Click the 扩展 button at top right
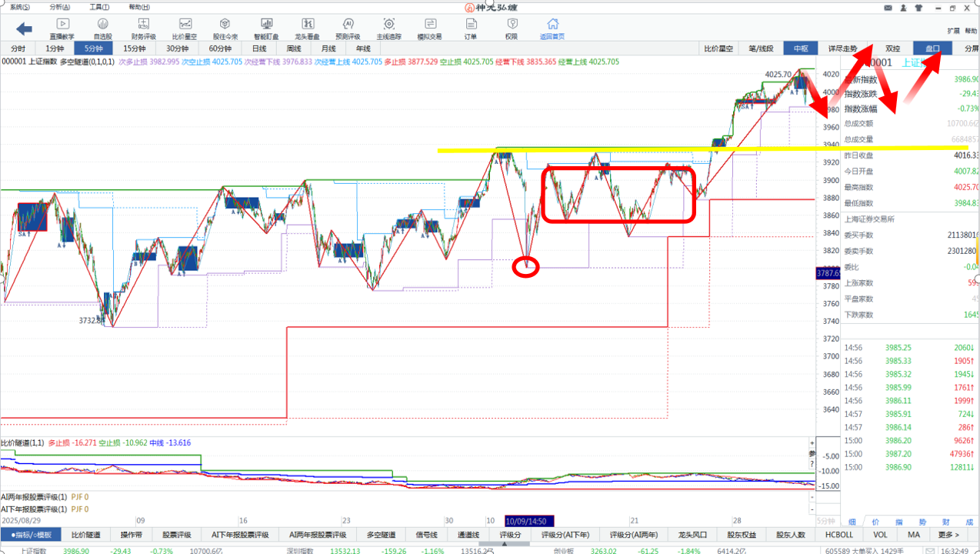Viewport: 980px width, 554px height. click(x=954, y=31)
